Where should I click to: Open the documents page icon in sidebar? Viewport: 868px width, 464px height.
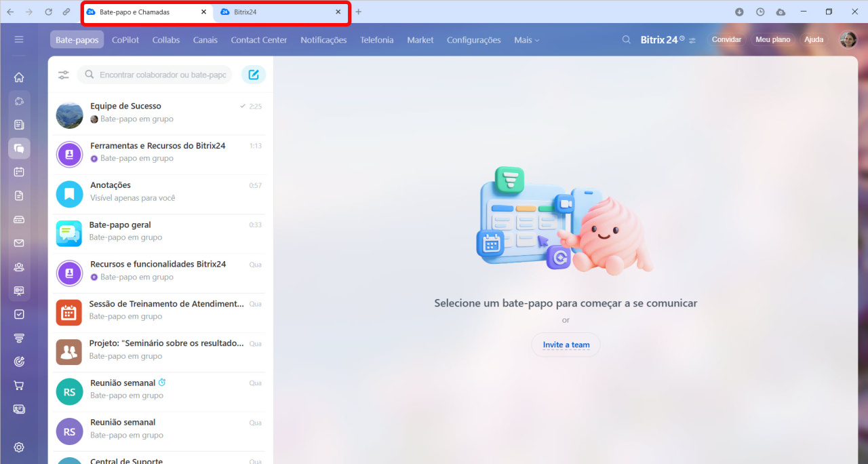click(x=19, y=196)
